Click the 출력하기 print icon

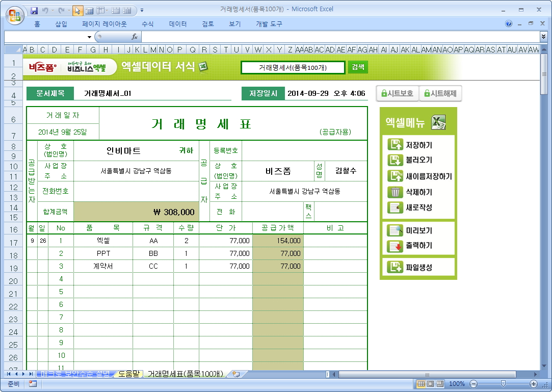pyautogui.click(x=395, y=246)
